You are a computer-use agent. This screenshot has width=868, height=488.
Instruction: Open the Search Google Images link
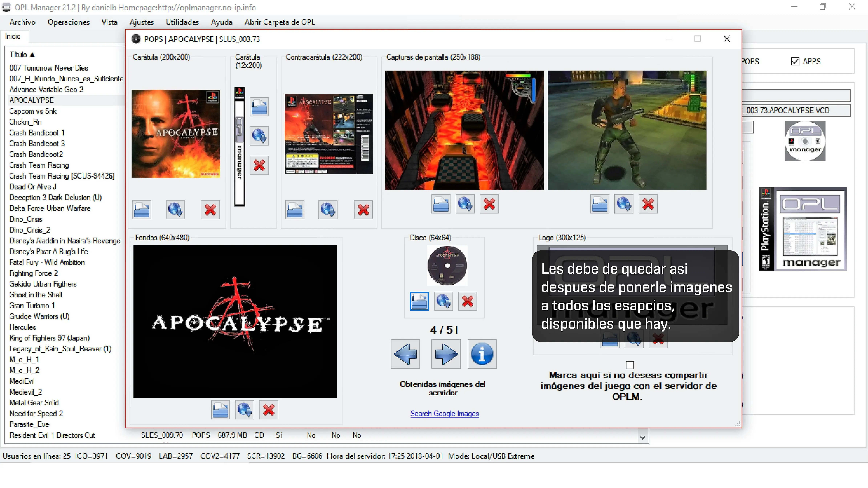(x=444, y=414)
